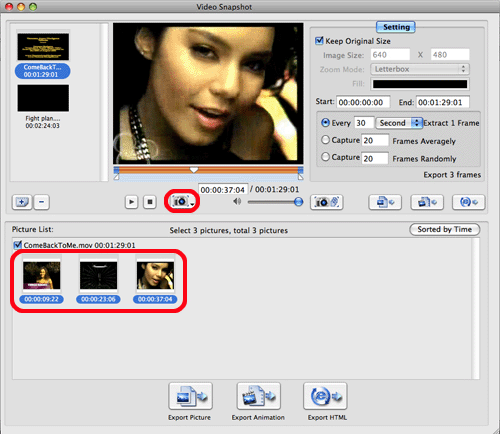
Task: Click the 'Picture List:' label
Action: 33,229
